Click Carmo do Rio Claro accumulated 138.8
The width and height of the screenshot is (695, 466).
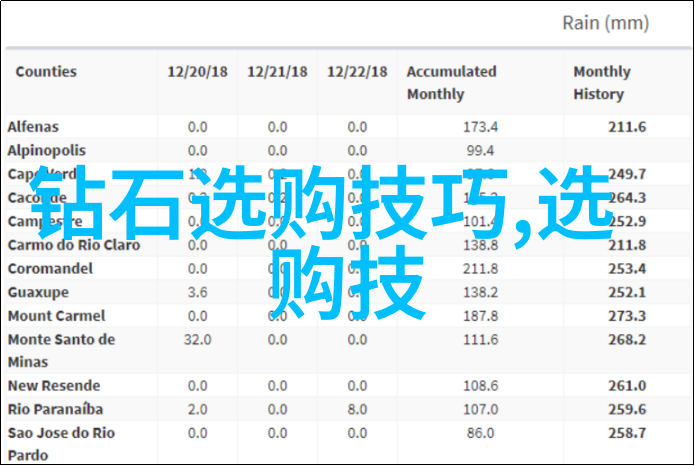click(x=480, y=245)
